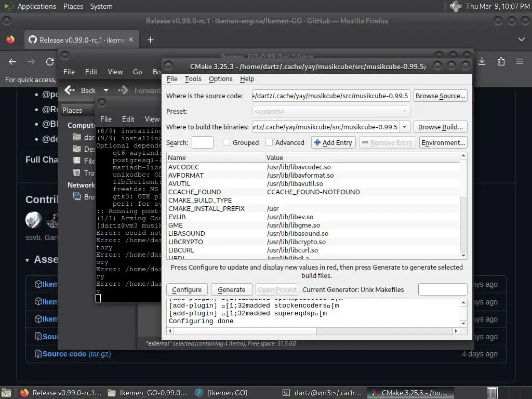Click the first contributor avatar on GitHub
The height and width of the screenshot is (399, 532).
[x=33, y=220]
